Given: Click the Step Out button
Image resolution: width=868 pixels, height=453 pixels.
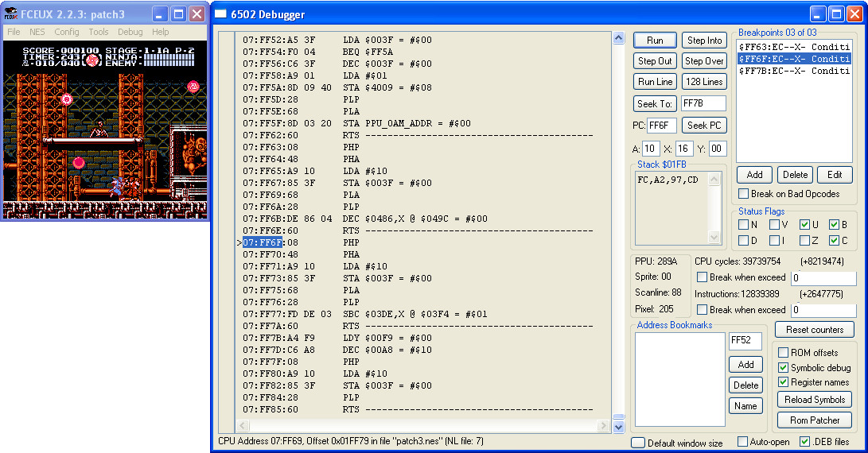Looking at the screenshot, I should tap(655, 61).
